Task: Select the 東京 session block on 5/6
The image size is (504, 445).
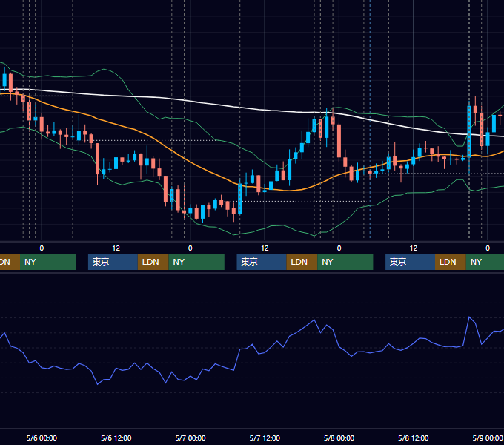Action: point(113,262)
